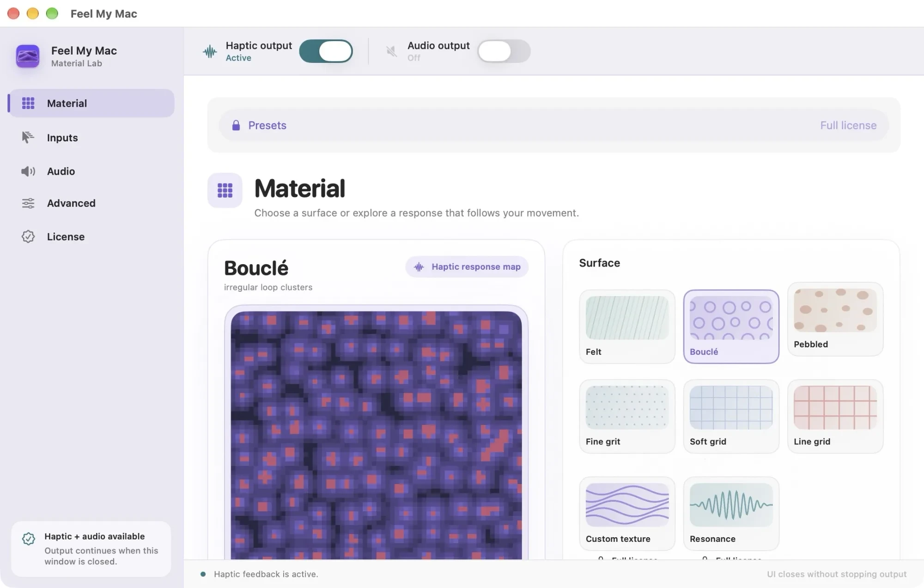924x588 pixels.
Task: Click the waveform icon in Haptic response map
Action: [x=419, y=267]
